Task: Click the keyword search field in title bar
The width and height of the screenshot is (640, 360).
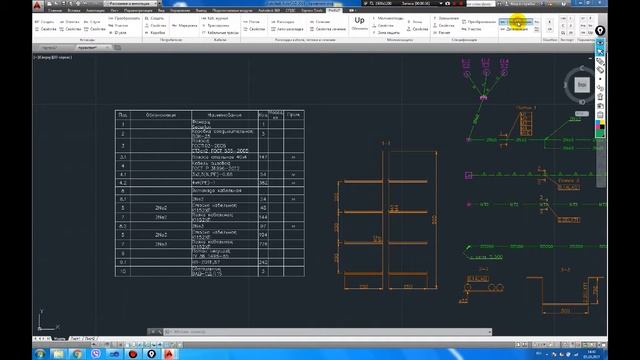Action: pos(480,4)
